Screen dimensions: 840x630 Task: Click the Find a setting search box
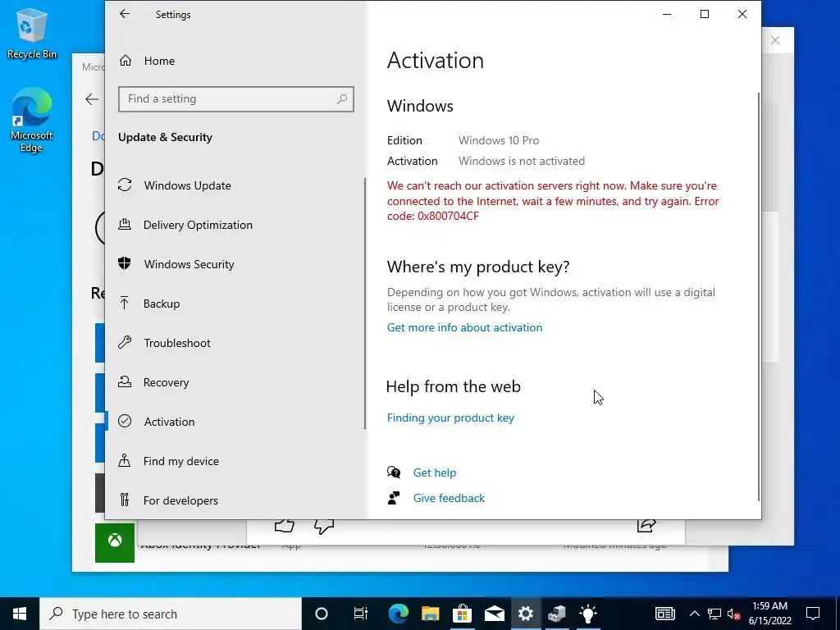coord(235,99)
